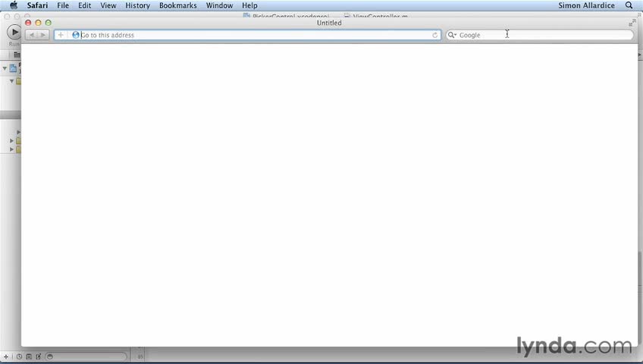643x364 pixels.
Task: Click the globe icon in the address bar
Action: [76, 35]
